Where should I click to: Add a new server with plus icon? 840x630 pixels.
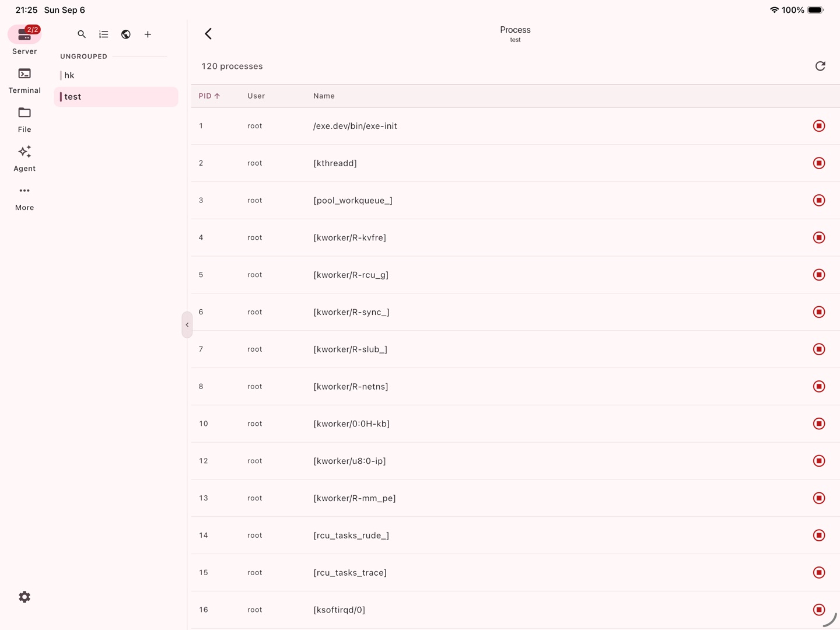click(148, 34)
